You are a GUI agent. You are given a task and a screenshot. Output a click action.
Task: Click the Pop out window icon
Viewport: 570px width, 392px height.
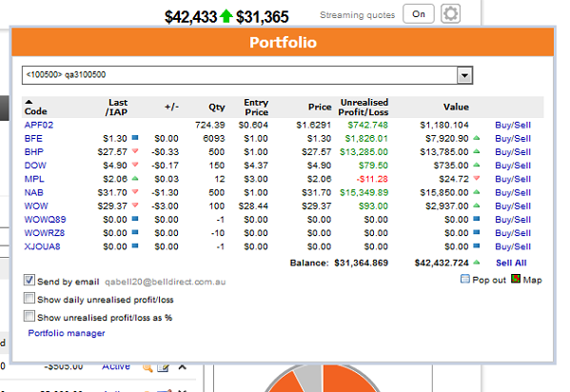(465, 279)
